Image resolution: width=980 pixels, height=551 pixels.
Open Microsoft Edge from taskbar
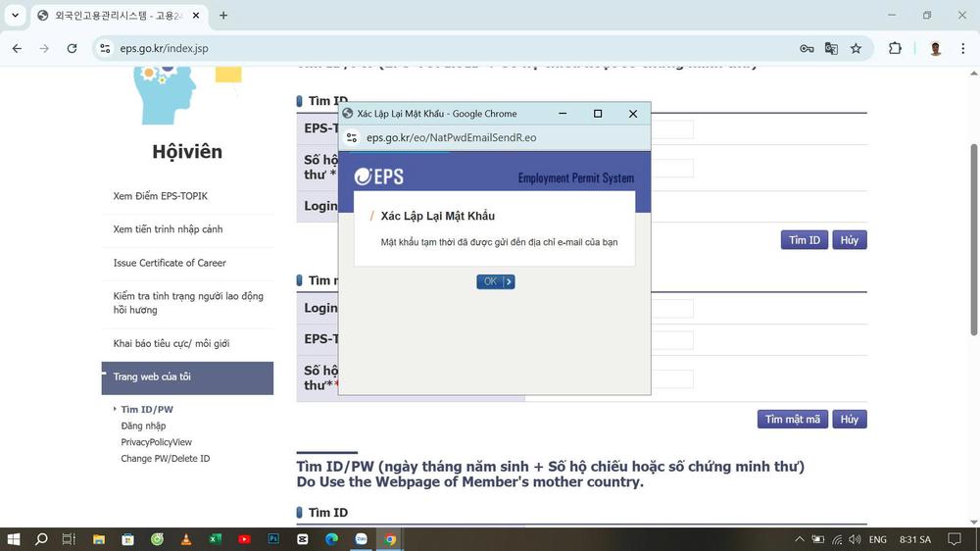pos(332,539)
